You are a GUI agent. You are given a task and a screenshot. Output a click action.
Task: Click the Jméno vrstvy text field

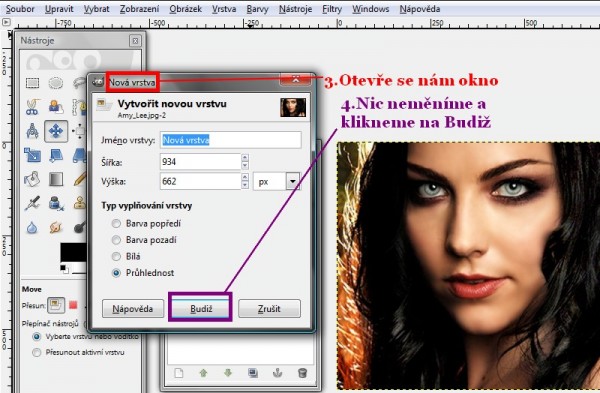[x=231, y=140]
